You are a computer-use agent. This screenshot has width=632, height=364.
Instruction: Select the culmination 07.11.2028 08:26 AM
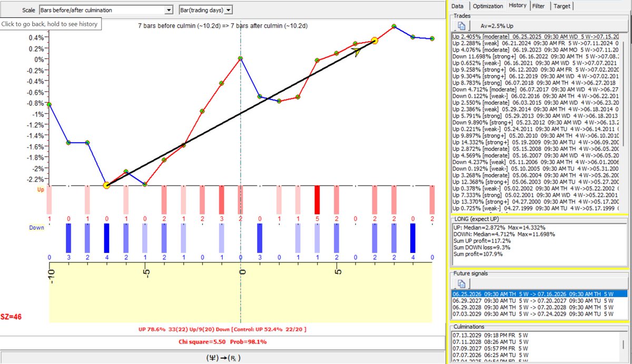535,341
